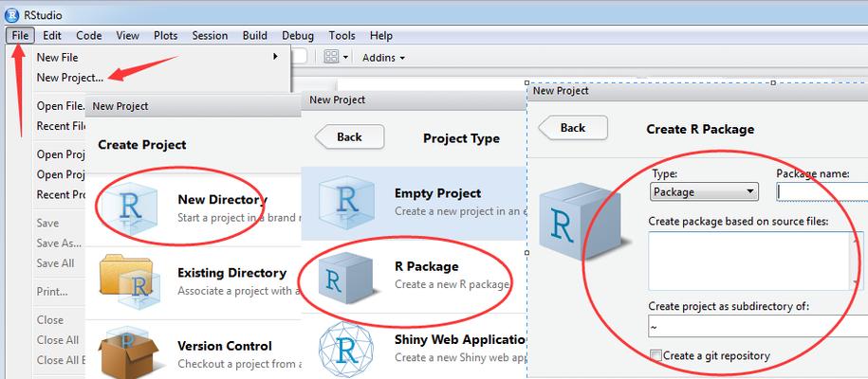Click the Close menu entry
Viewport: 868px width, 379px height.
[x=50, y=320]
